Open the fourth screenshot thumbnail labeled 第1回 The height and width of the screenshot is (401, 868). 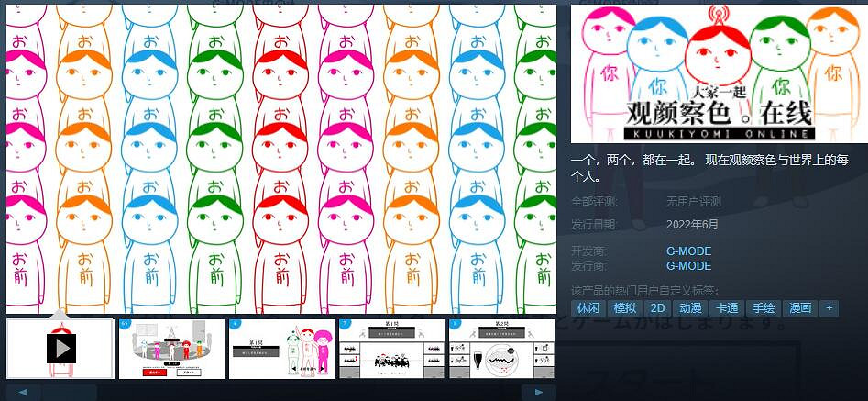392,349
